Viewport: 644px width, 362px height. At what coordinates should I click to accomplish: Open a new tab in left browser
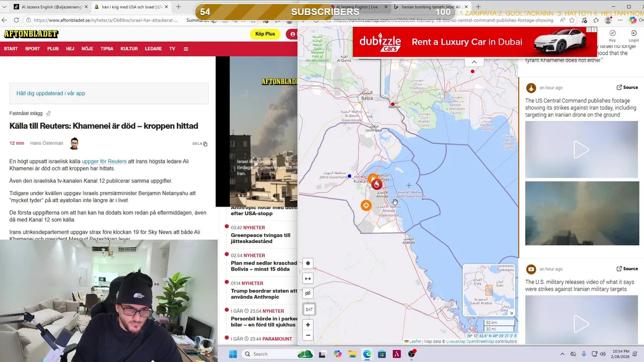pyautogui.click(x=178, y=7)
